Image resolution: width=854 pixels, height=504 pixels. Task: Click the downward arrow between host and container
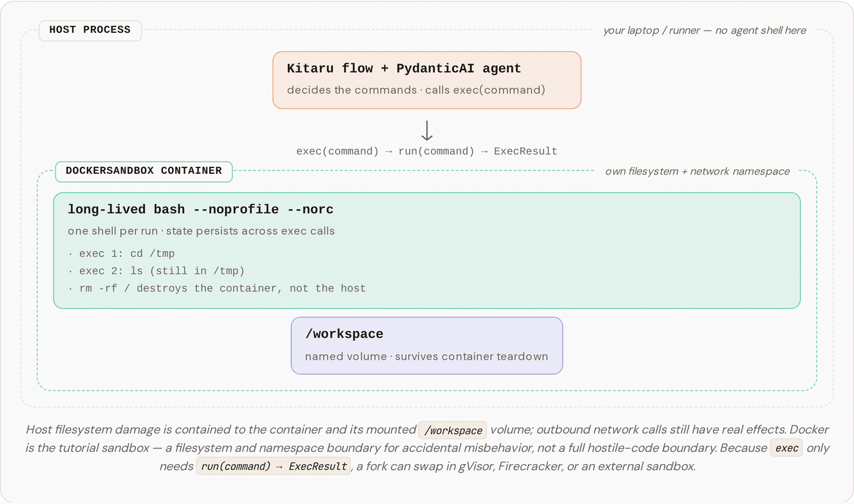tap(426, 131)
